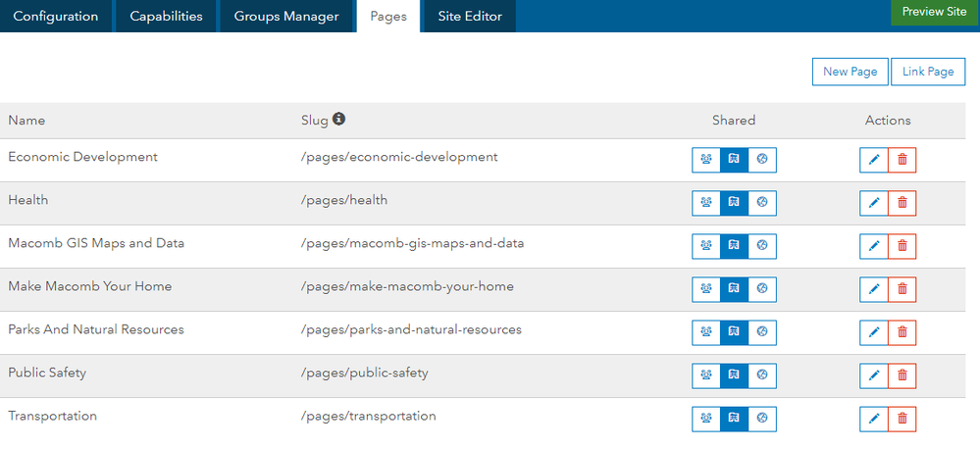Open the Capabilities tab
The width and height of the screenshot is (980, 449).
click(x=167, y=17)
